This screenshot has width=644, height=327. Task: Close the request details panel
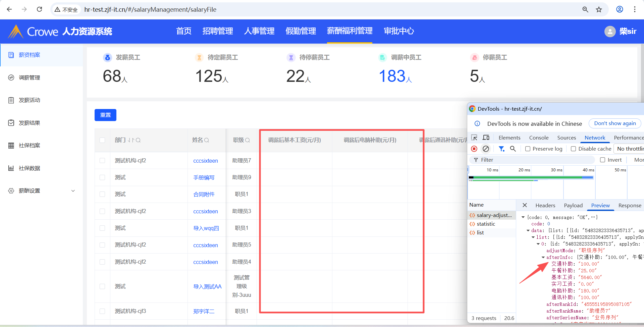click(525, 205)
